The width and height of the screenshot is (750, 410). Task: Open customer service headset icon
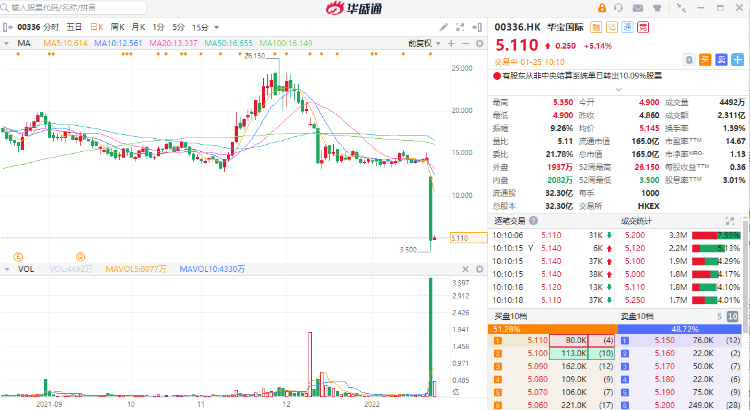click(x=618, y=8)
